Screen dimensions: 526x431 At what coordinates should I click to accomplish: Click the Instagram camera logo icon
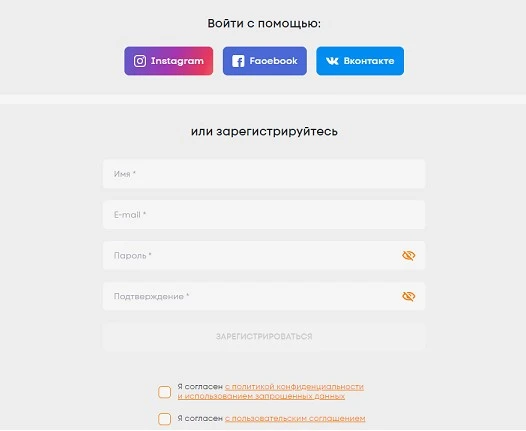pos(140,61)
